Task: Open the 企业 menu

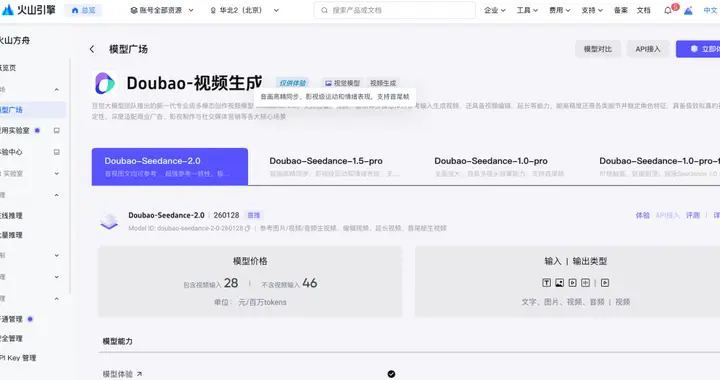Action: [x=495, y=10]
